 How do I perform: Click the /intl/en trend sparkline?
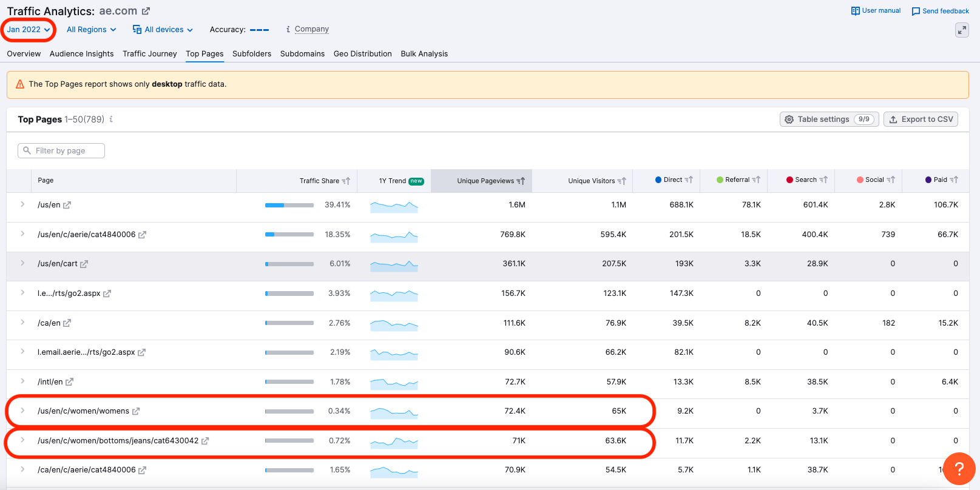(394, 383)
